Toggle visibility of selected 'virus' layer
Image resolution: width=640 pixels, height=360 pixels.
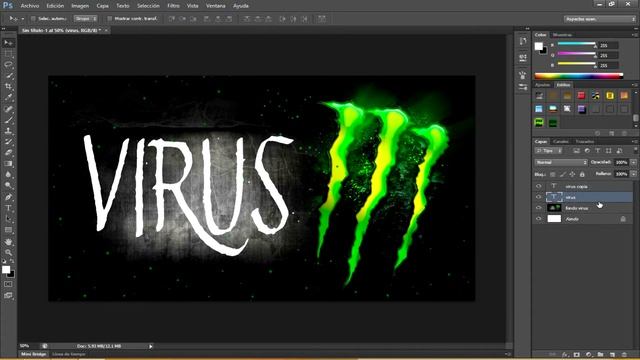[x=539, y=197]
